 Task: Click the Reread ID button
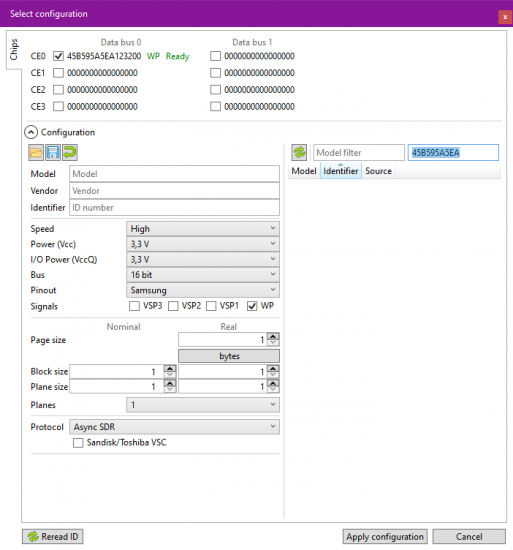(53, 537)
